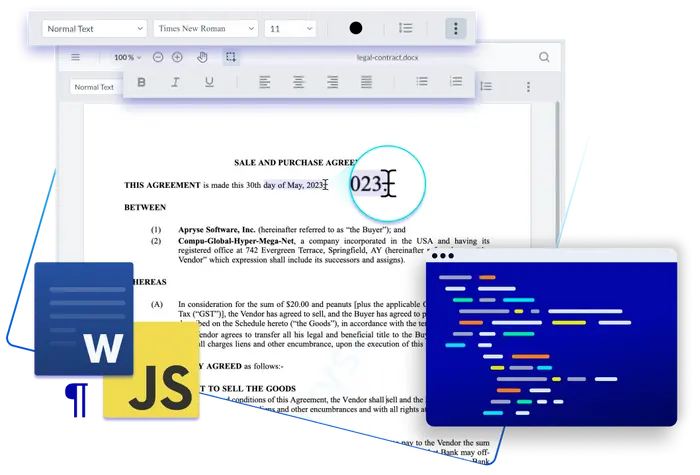Viewport: 700px width, 475px height.
Task: Open the Normal Text style dropdown in top toolbar
Action: [95, 29]
